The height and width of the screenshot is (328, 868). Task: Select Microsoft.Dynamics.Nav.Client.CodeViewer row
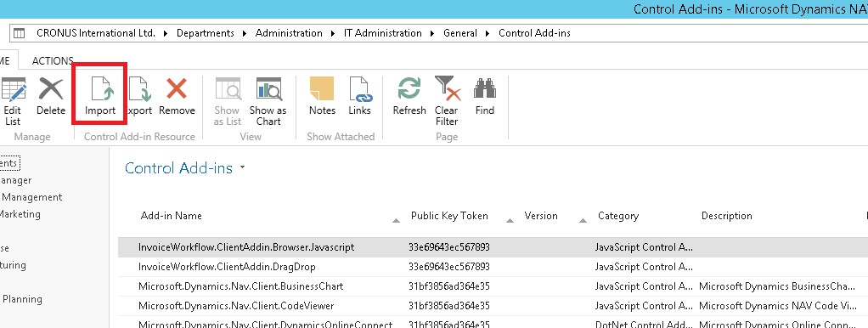pos(493,306)
